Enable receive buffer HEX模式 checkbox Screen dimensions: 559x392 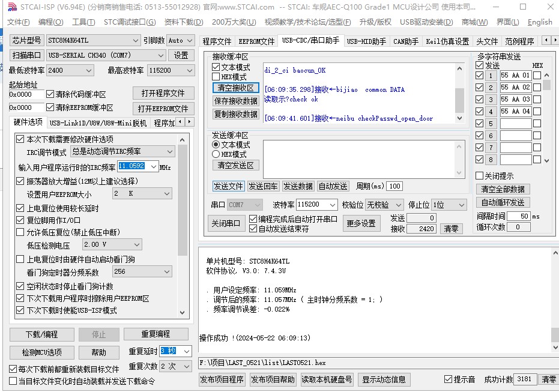[x=216, y=77]
